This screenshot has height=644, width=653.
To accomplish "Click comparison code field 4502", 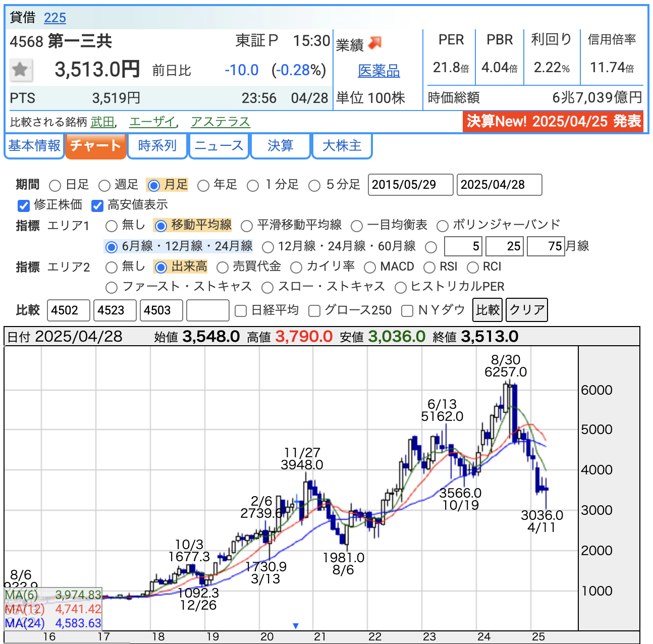I will pyautogui.click(x=69, y=310).
